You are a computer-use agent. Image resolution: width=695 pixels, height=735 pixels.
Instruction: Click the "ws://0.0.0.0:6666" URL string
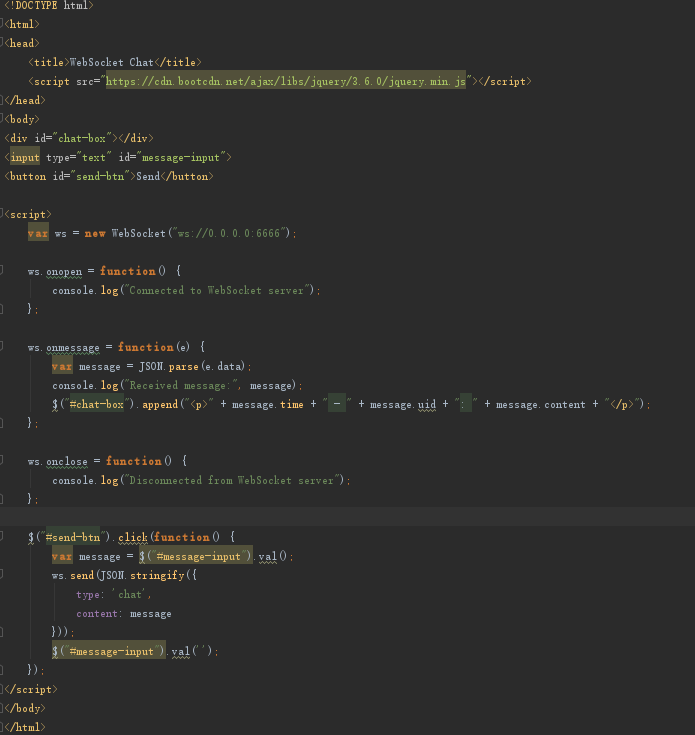(229, 233)
